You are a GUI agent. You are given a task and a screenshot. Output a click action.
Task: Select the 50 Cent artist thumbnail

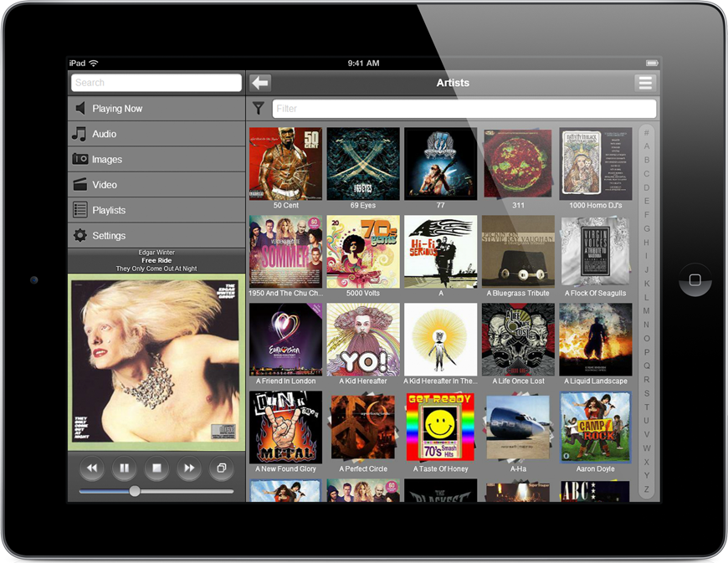pyautogui.click(x=285, y=164)
